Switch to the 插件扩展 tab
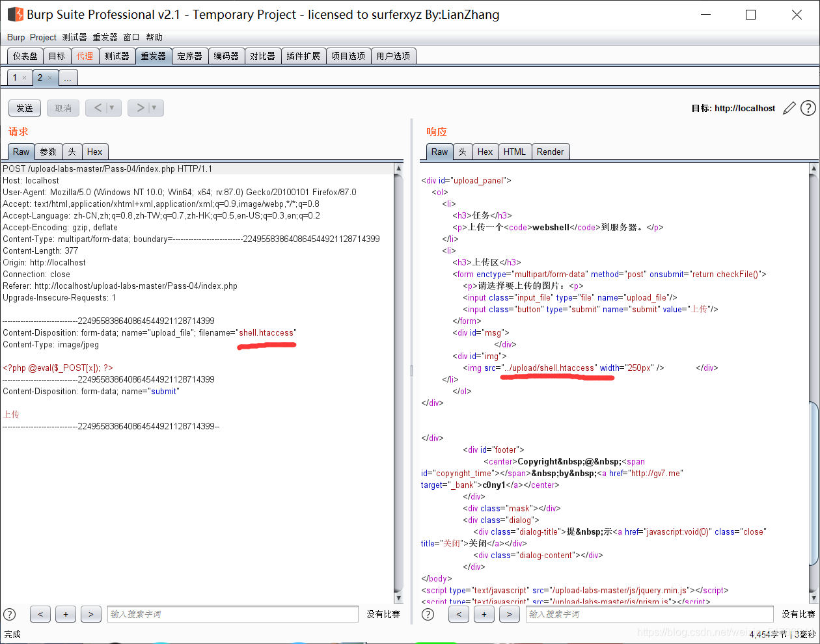This screenshot has width=820, height=644. pos(303,56)
